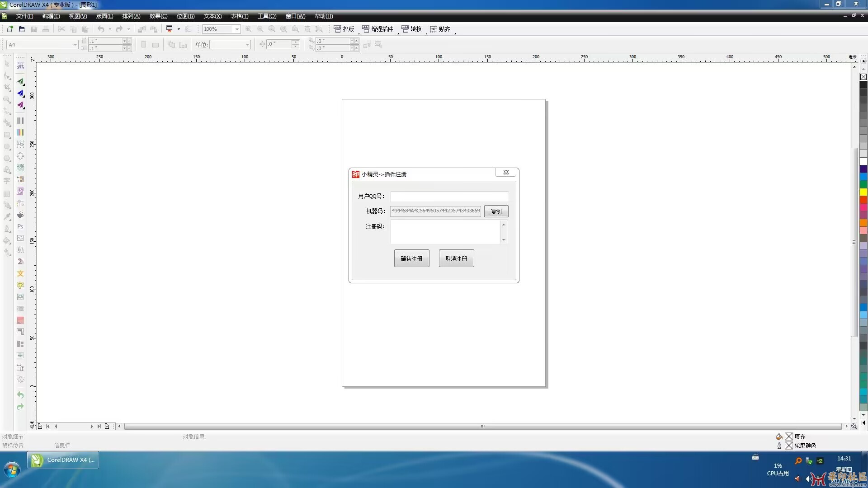Click the number 2 plugin icon

click(20, 262)
